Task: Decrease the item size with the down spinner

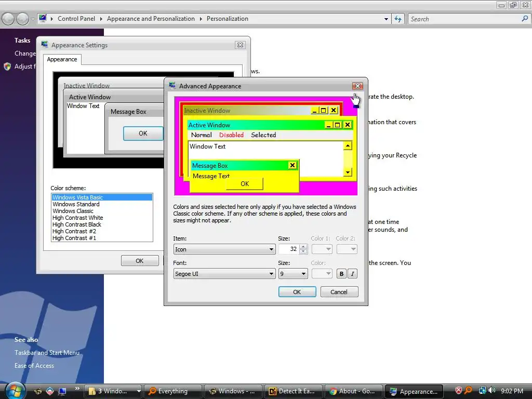Action: pyautogui.click(x=303, y=251)
